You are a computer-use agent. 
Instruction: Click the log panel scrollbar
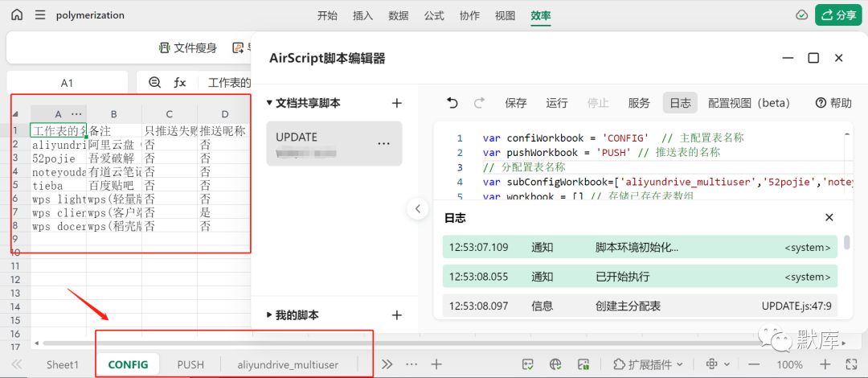(x=846, y=243)
